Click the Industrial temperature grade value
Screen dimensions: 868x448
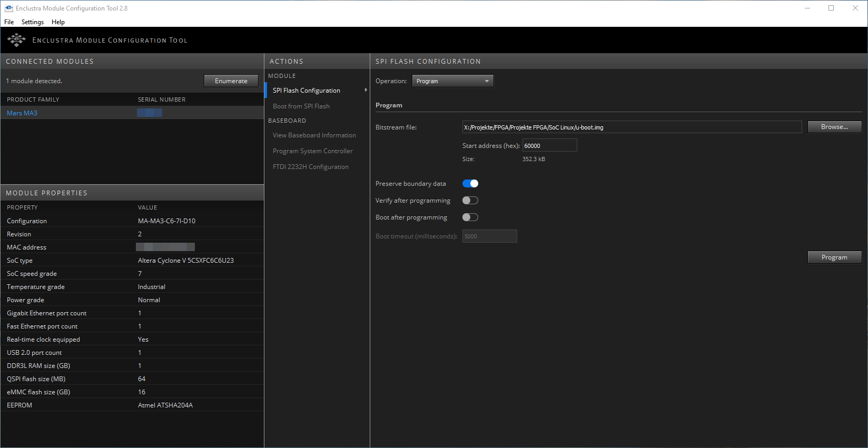tap(152, 287)
